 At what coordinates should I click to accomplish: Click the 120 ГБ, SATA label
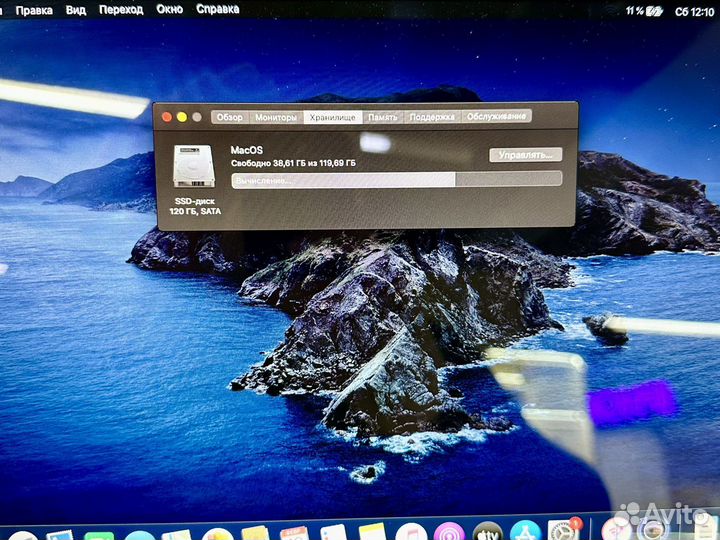click(195, 211)
